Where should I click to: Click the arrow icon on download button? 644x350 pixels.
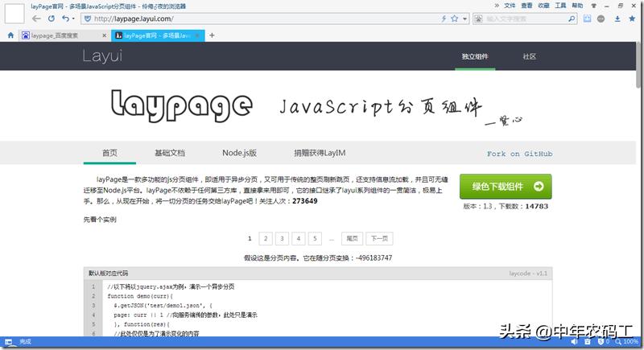click(x=539, y=187)
